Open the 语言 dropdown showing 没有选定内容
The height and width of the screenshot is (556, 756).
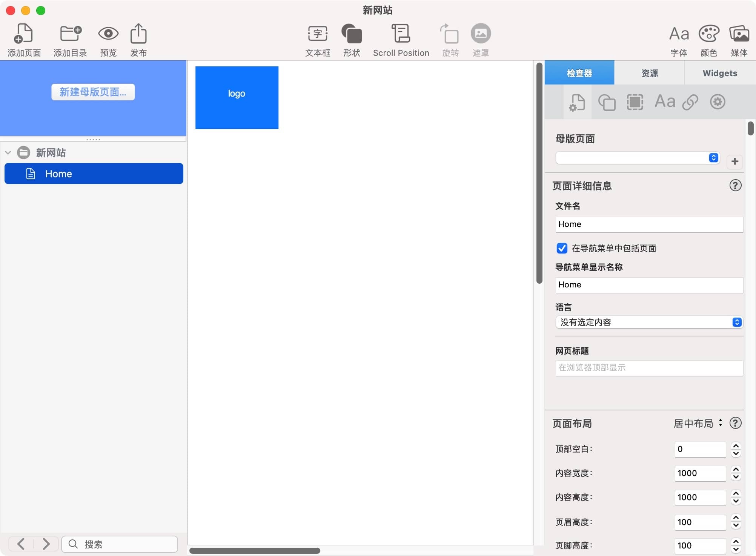[x=649, y=322]
